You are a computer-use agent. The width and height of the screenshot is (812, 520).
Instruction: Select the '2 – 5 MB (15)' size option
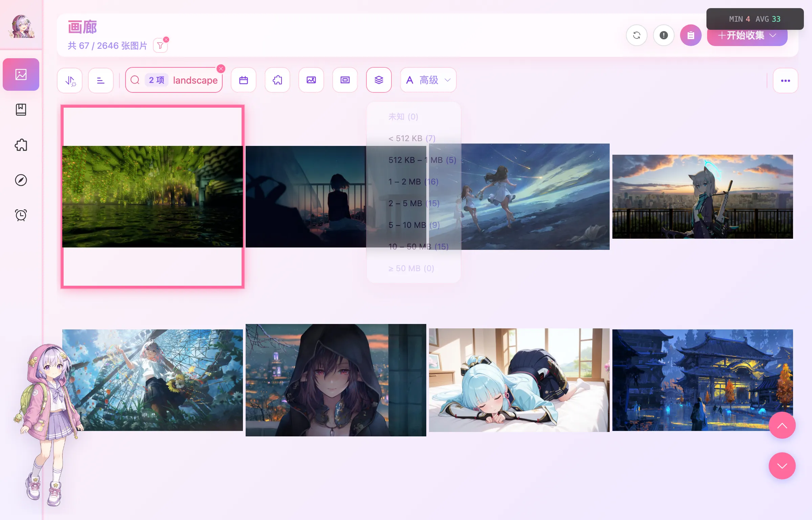[414, 203]
